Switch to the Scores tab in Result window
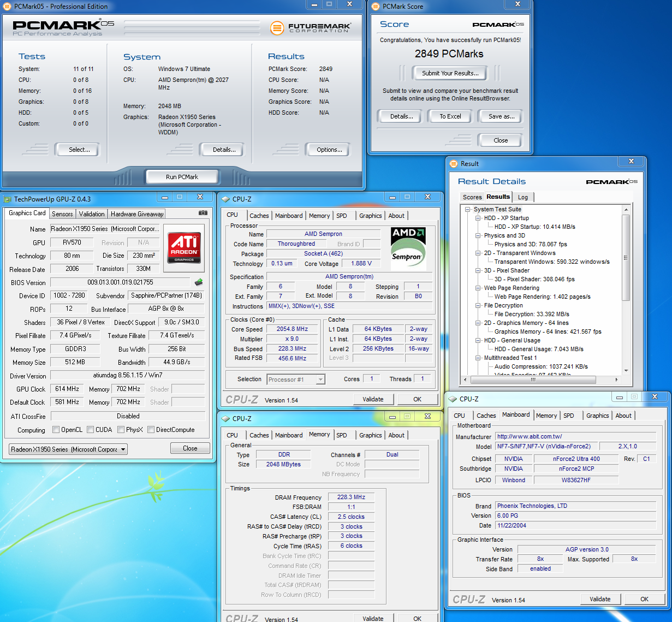 coord(472,197)
